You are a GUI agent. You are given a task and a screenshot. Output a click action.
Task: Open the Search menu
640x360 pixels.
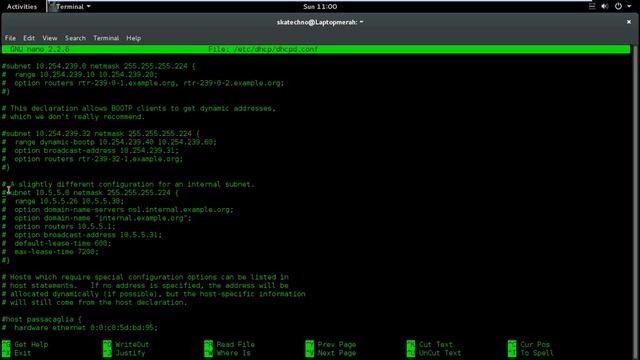point(75,38)
